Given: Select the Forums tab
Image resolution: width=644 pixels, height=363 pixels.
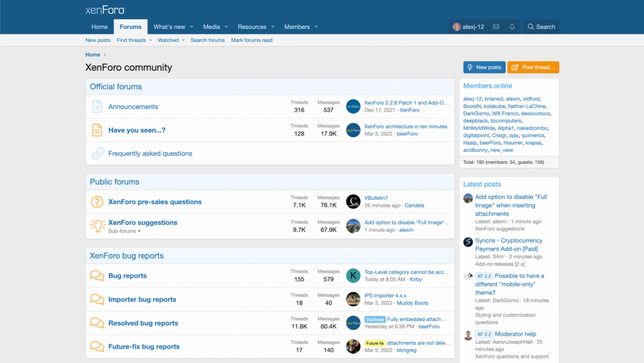Looking at the screenshot, I should pyautogui.click(x=130, y=27).
